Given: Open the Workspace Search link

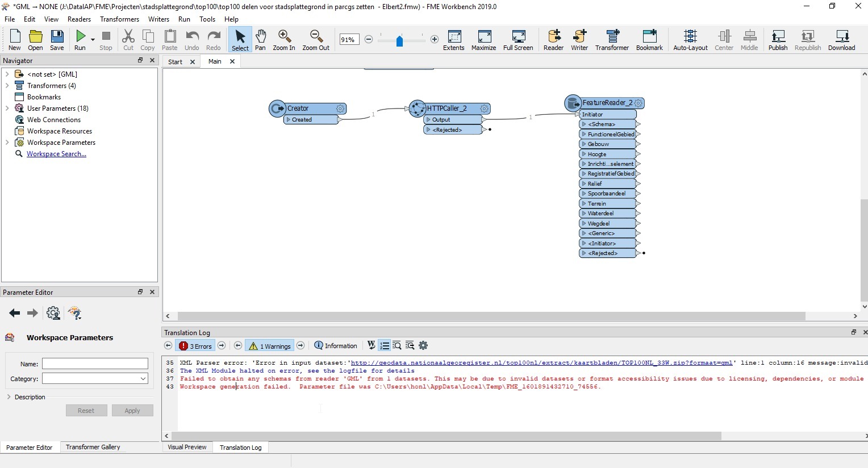Looking at the screenshot, I should [x=56, y=154].
